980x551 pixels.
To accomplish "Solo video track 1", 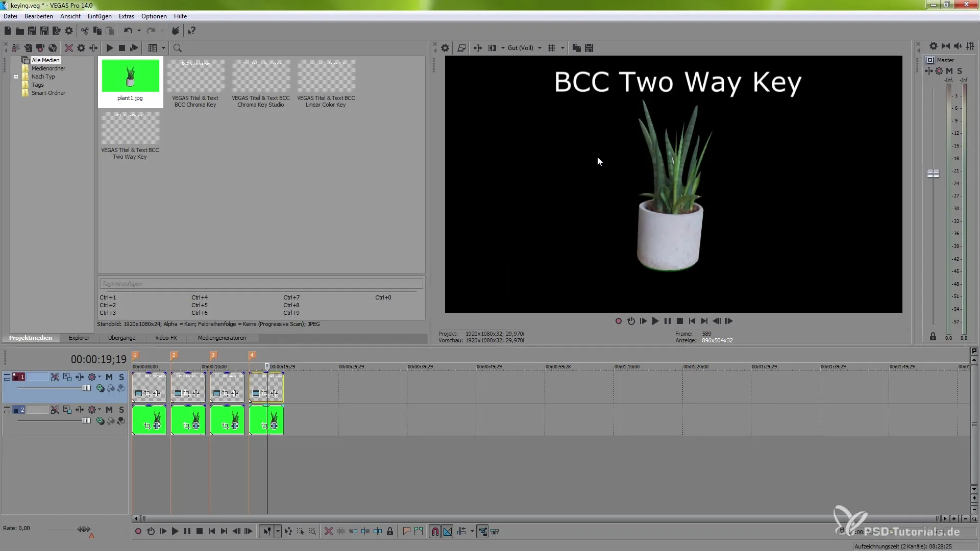I will [x=121, y=378].
